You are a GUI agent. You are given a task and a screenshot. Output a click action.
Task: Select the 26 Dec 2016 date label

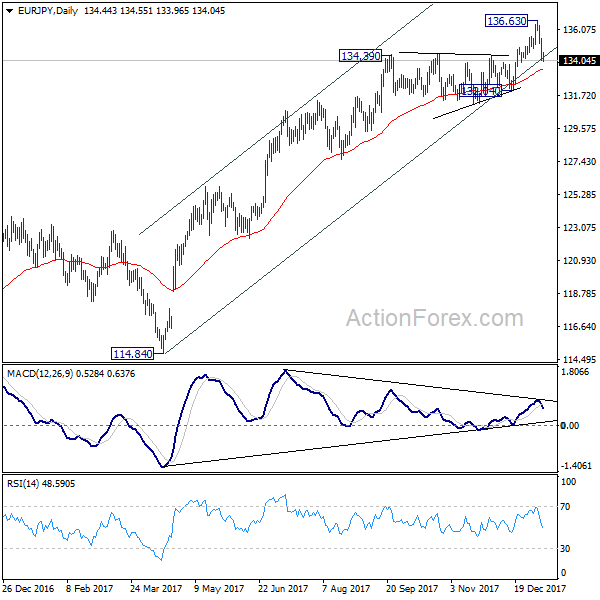(x=28, y=589)
